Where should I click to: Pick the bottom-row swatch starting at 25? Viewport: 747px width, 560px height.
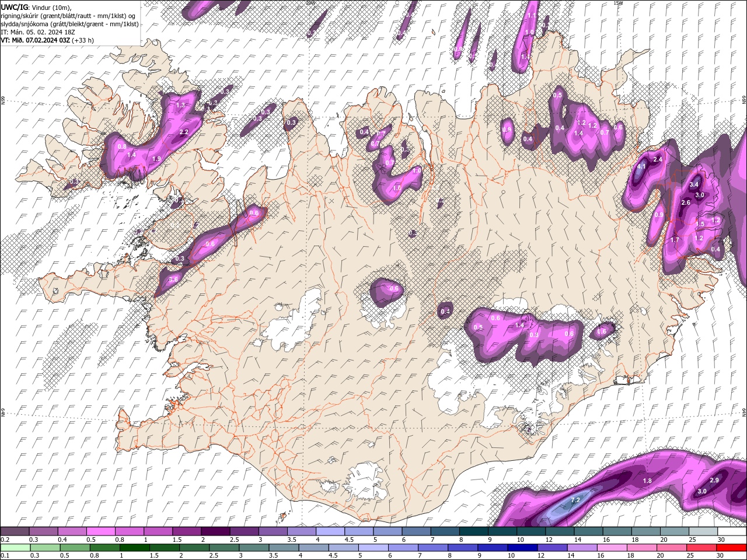click(701, 548)
